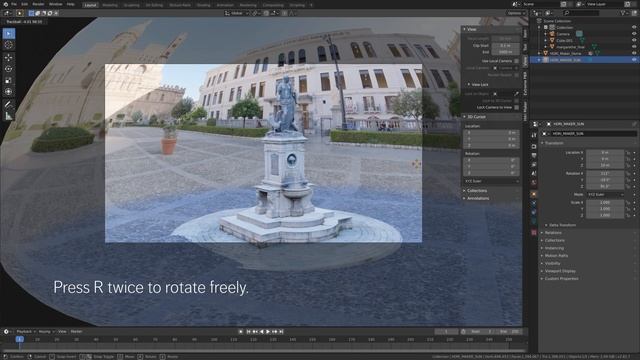Click the blue current frame marker in timeline
The image size is (640, 360).
(x=19, y=339)
